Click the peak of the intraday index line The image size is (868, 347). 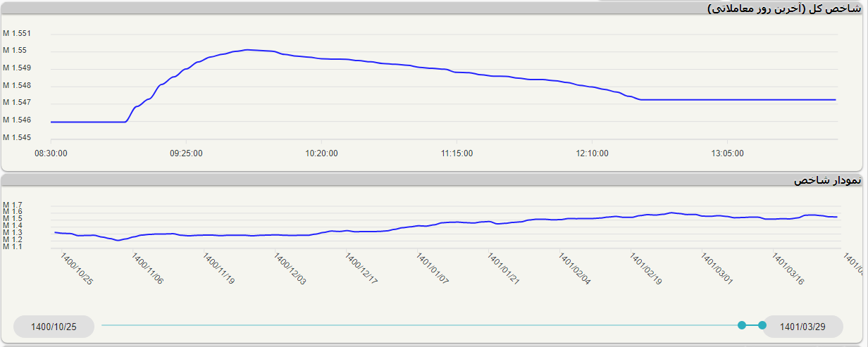click(247, 50)
